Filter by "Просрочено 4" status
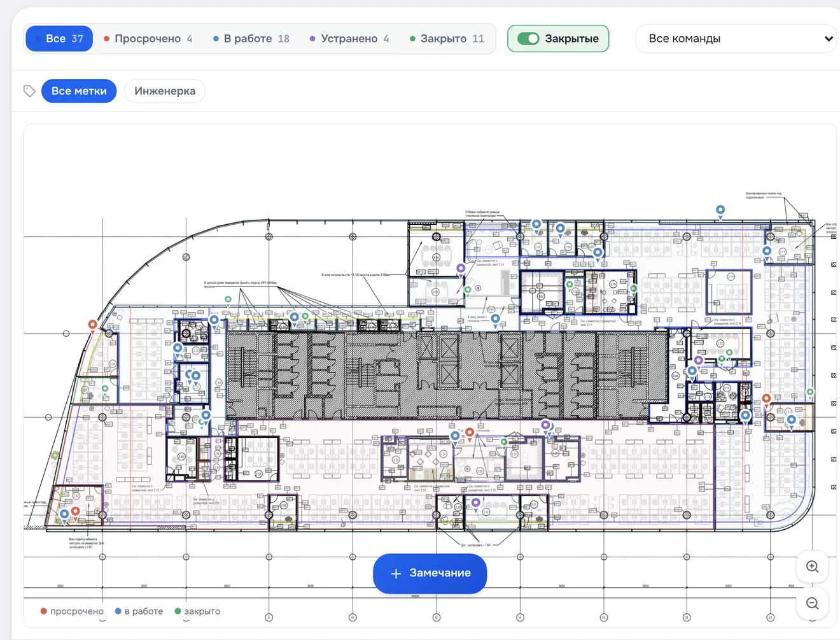The height and width of the screenshot is (640, 840). coord(148,39)
